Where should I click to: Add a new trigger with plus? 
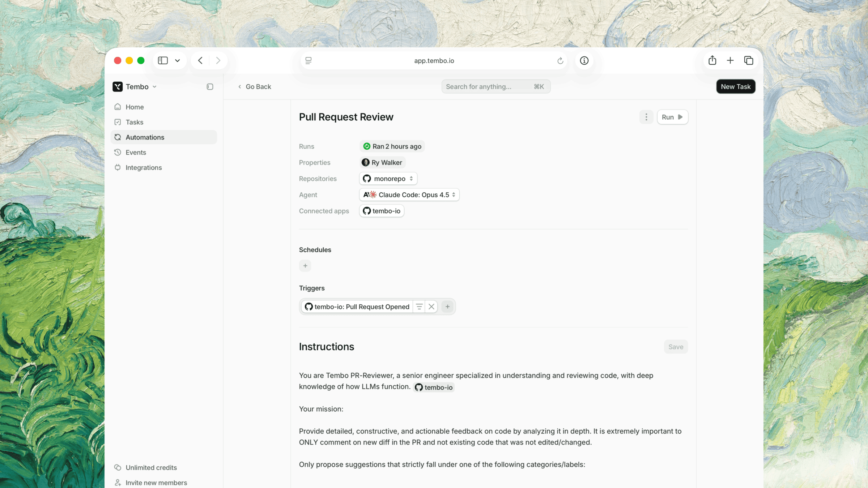click(447, 307)
